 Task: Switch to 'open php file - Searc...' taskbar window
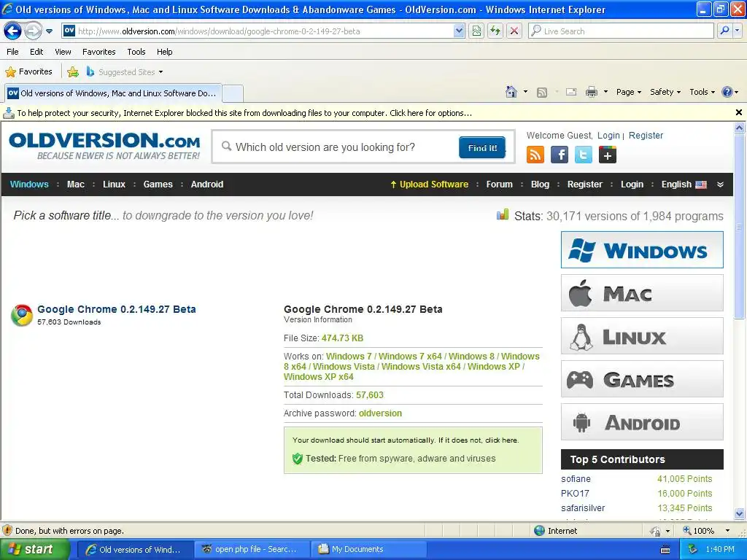(x=251, y=549)
